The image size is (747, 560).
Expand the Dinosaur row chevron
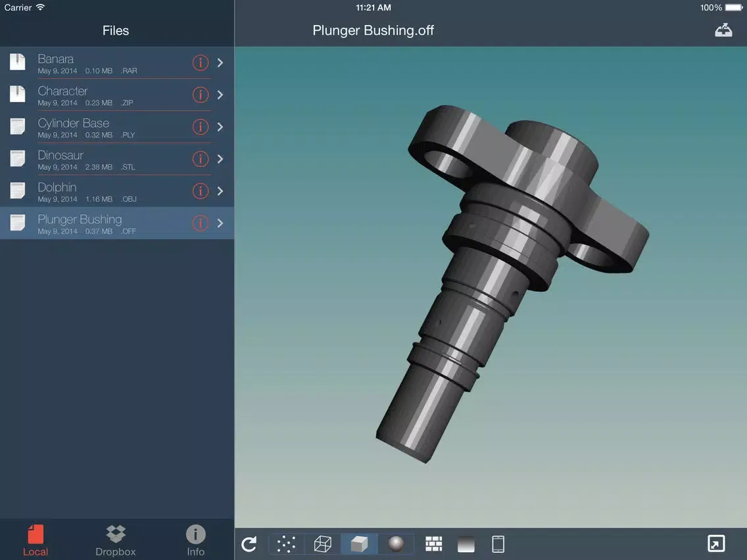220,158
